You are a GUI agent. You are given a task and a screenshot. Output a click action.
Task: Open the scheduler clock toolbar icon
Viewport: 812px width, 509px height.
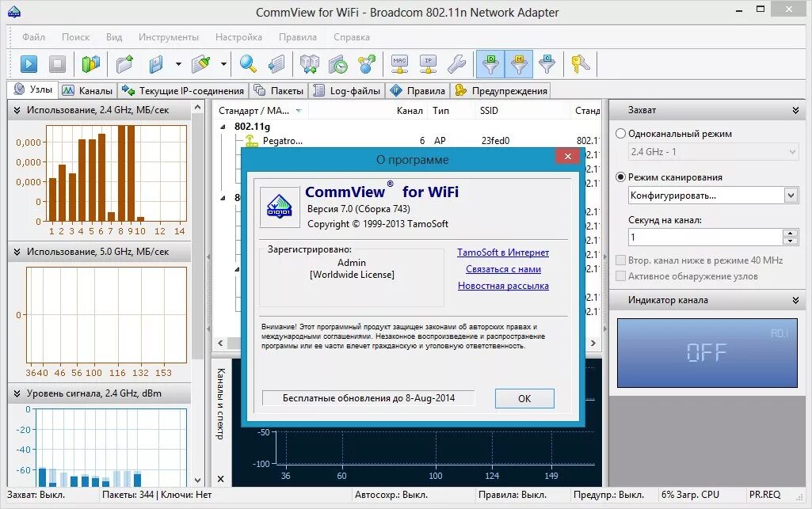tap(337, 64)
